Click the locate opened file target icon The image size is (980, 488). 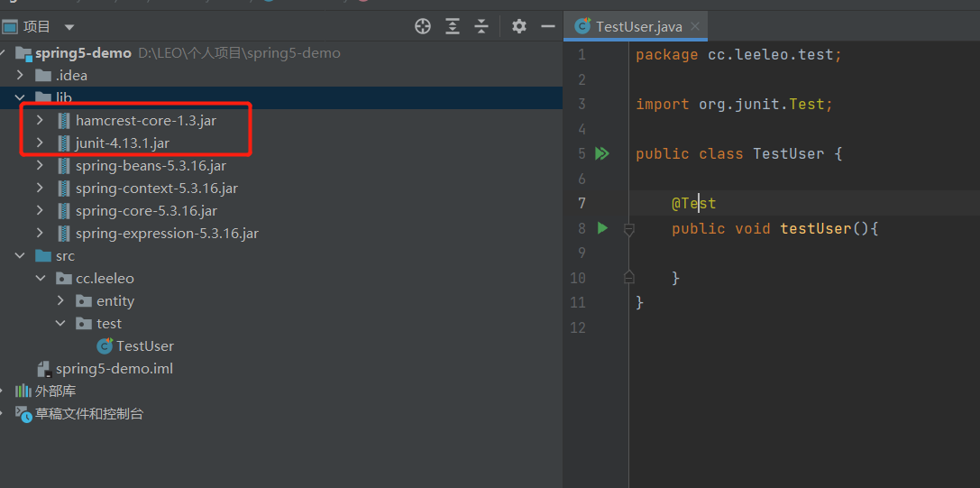pyautogui.click(x=423, y=26)
